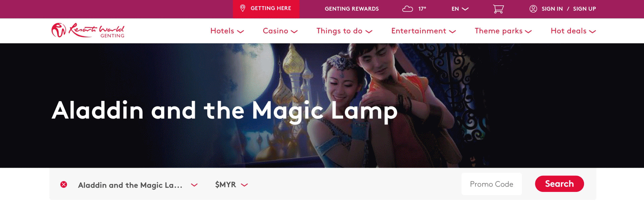Click the location pin icon beside Getting Here
The width and height of the screenshot is (644, 209).
click(243, 8)
